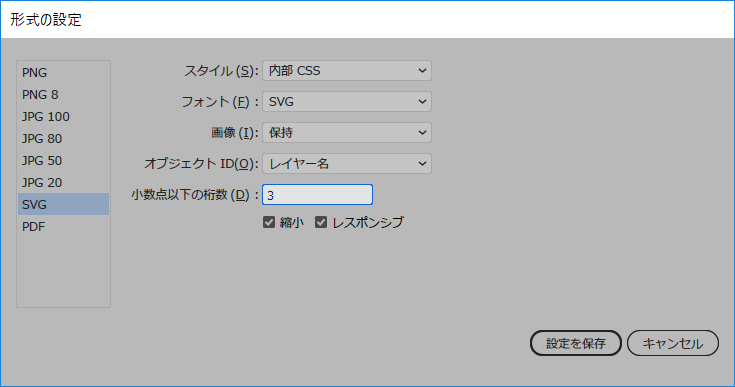Open 画像 dropdown showing 保持
The image size is (735, 387).
click(x=347, y=133)
